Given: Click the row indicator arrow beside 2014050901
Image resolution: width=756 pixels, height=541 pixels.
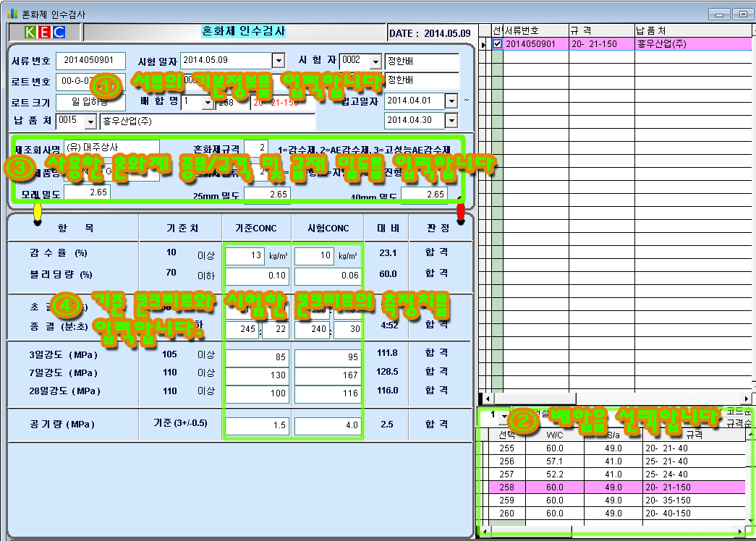Looking at the screenshot, I should pyautogui.click(x=483, y=45).
